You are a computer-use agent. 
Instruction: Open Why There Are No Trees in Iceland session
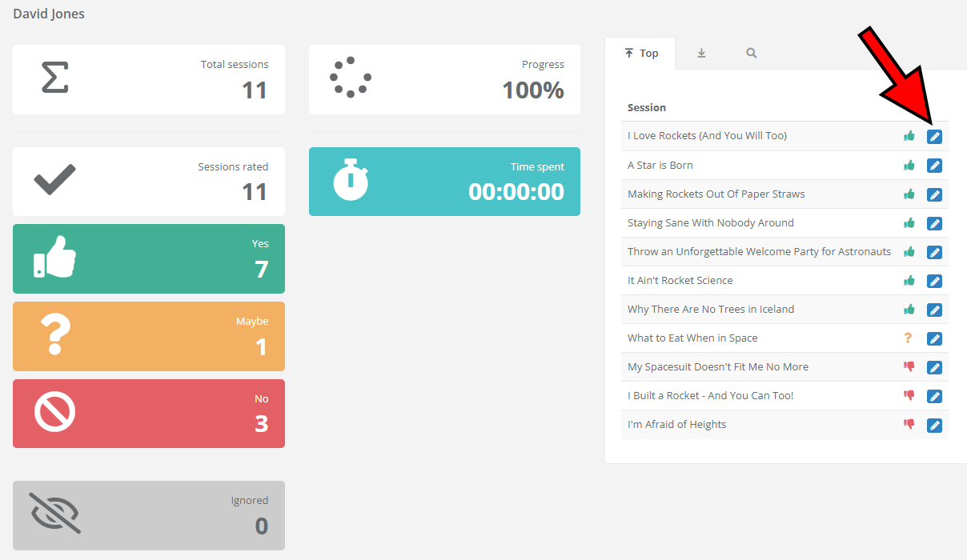[x=710, y=310]
